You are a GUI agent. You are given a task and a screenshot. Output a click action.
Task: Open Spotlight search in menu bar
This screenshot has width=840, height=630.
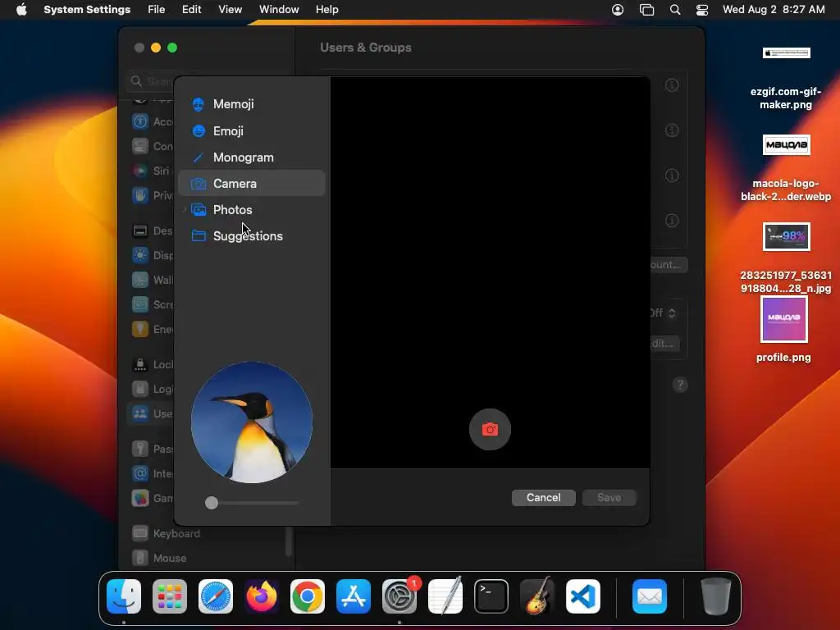pyautogui.click(x=675, y=10)
